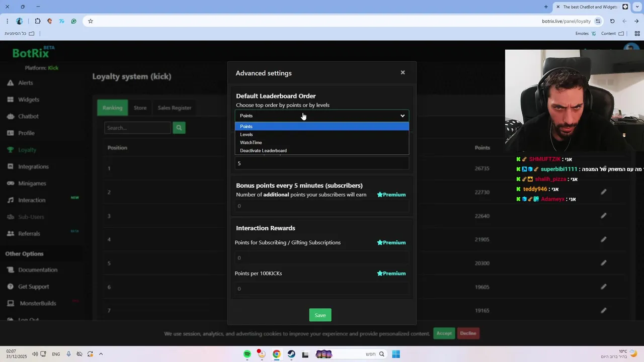The image size is (644, 362).
Task: Click Points per 100KICKs input field
Action: tap(322, 289)
